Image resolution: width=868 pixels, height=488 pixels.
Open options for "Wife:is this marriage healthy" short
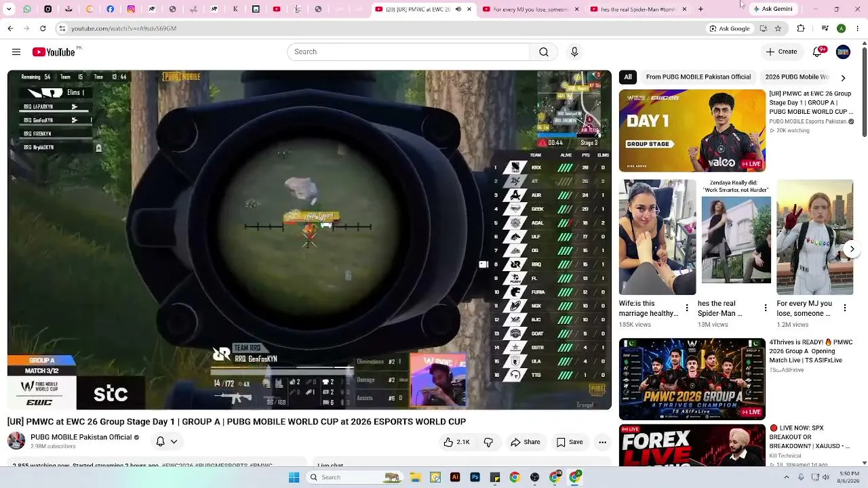[x=687, y=308]
